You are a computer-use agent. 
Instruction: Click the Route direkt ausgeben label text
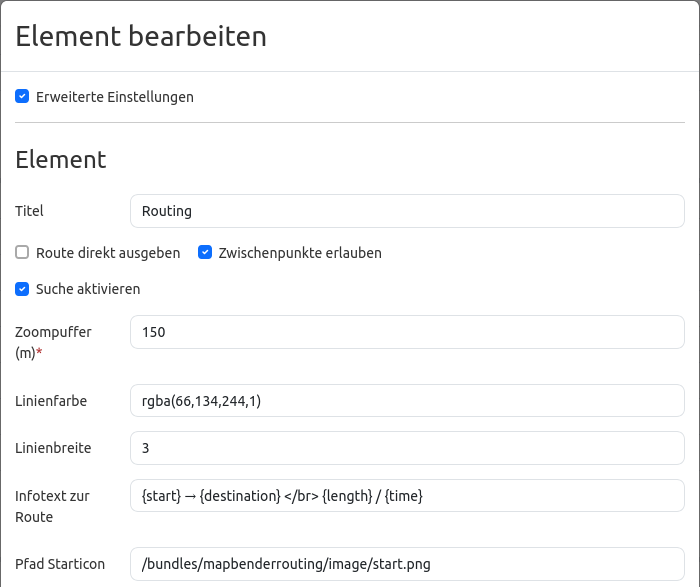pyautogui.click(x=108, y=253)
